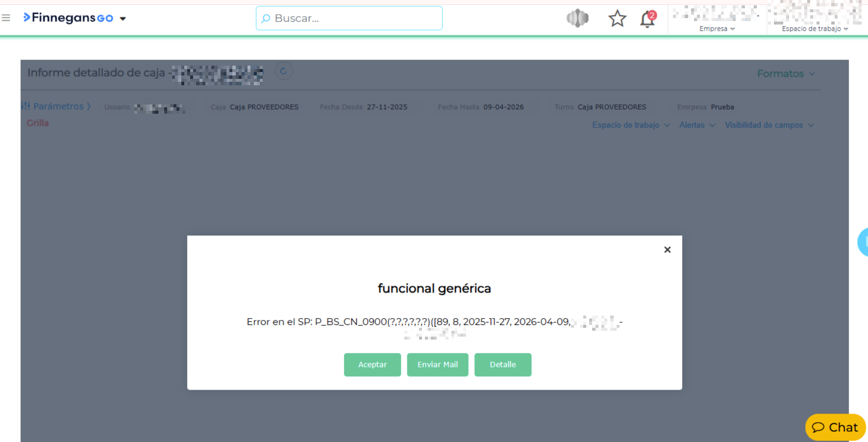Open the voice assistant icon
The height and width of the screenshot is (442, 868).
coord(577,19)
